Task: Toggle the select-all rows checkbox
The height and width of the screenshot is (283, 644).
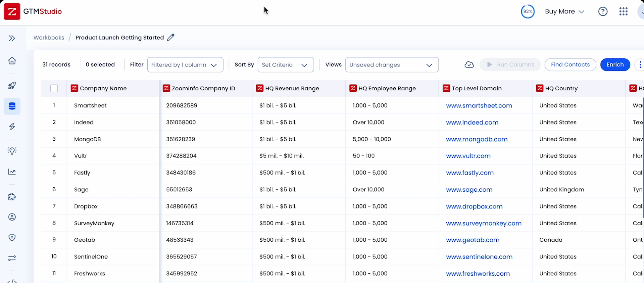Action: (54, 88)
